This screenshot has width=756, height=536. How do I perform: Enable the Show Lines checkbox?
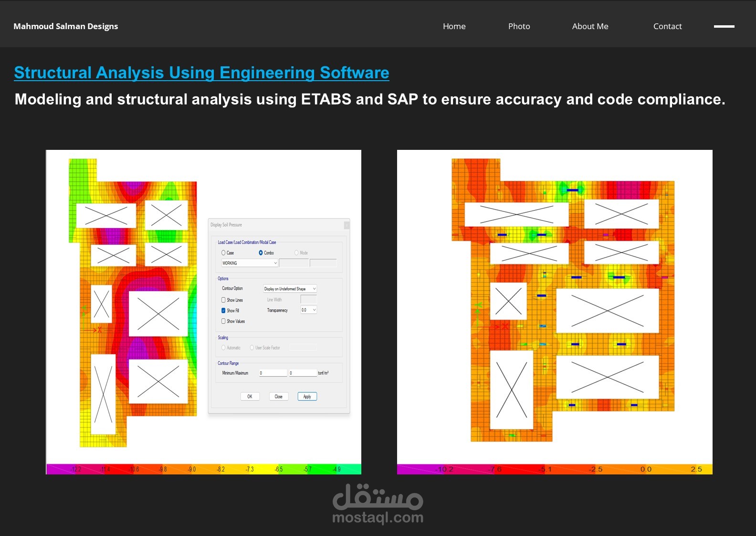click(223, 300)
